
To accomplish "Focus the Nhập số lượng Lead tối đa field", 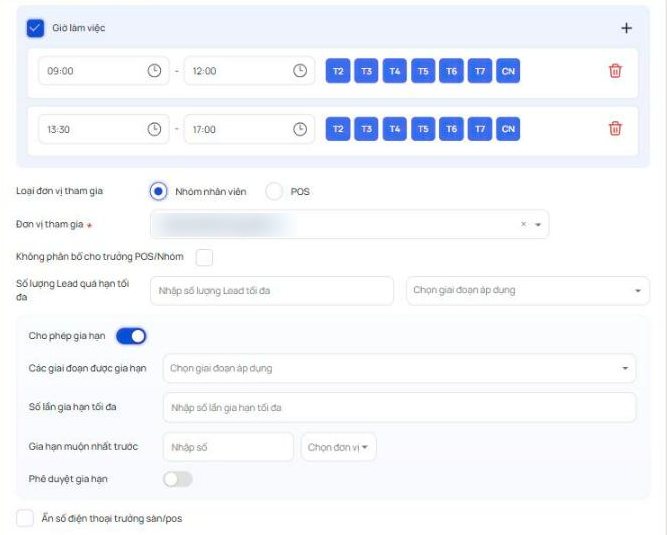I will 272,290.
